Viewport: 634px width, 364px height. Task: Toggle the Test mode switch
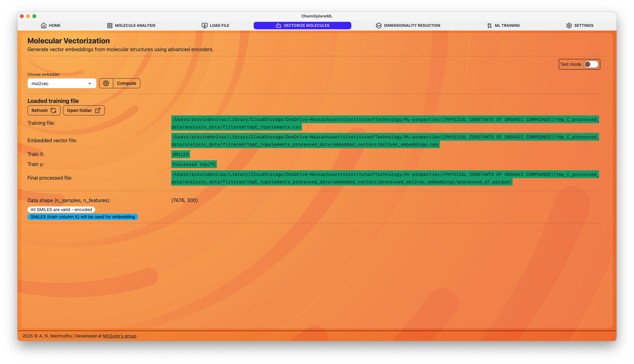coord(591,64)
